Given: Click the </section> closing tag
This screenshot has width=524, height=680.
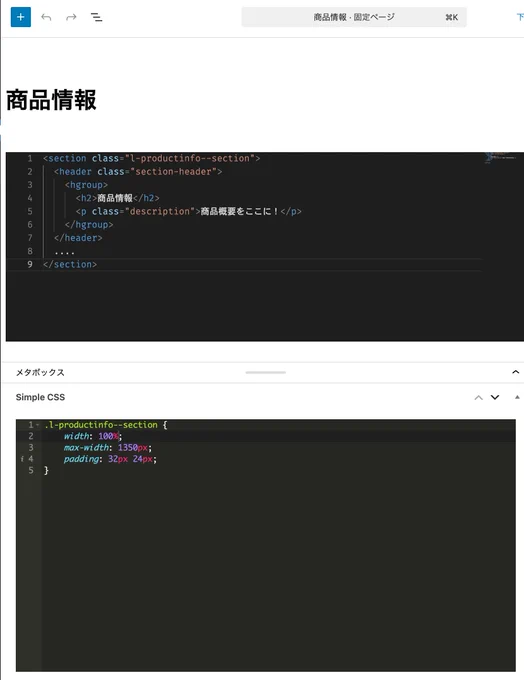Looking at the screenshot, I should tap(70, 264).
